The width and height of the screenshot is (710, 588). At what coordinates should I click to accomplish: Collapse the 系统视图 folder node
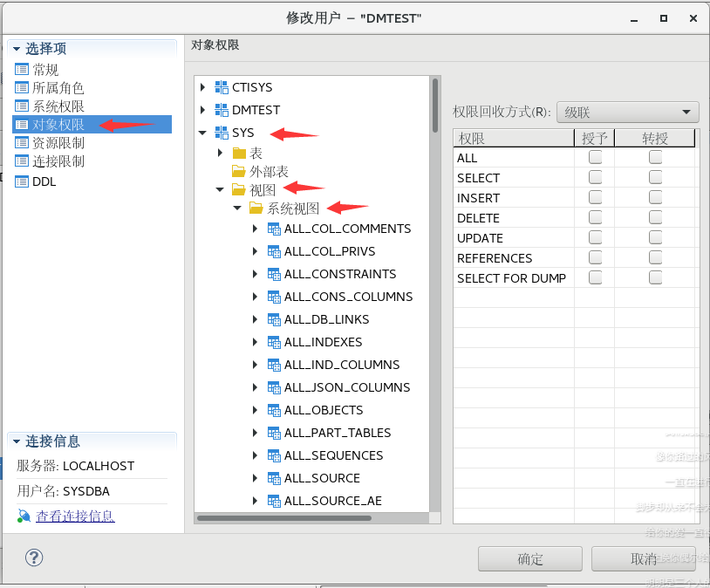point(237,209)
